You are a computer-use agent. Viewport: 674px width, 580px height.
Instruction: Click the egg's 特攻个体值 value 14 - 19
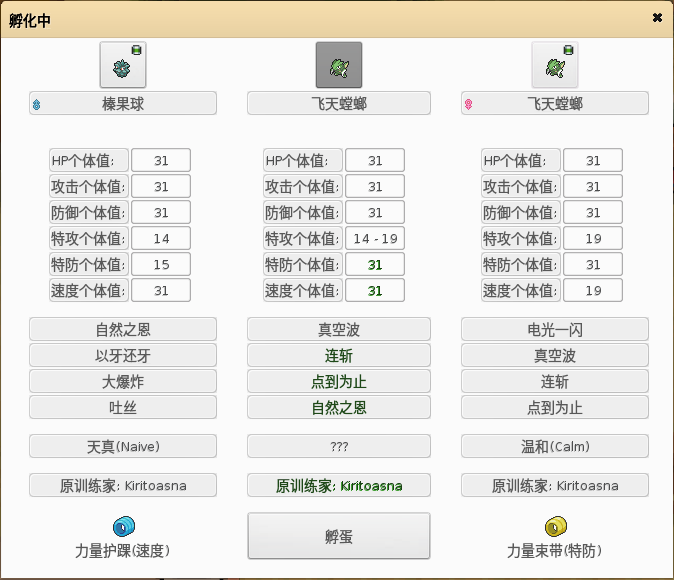coord(375,238)
